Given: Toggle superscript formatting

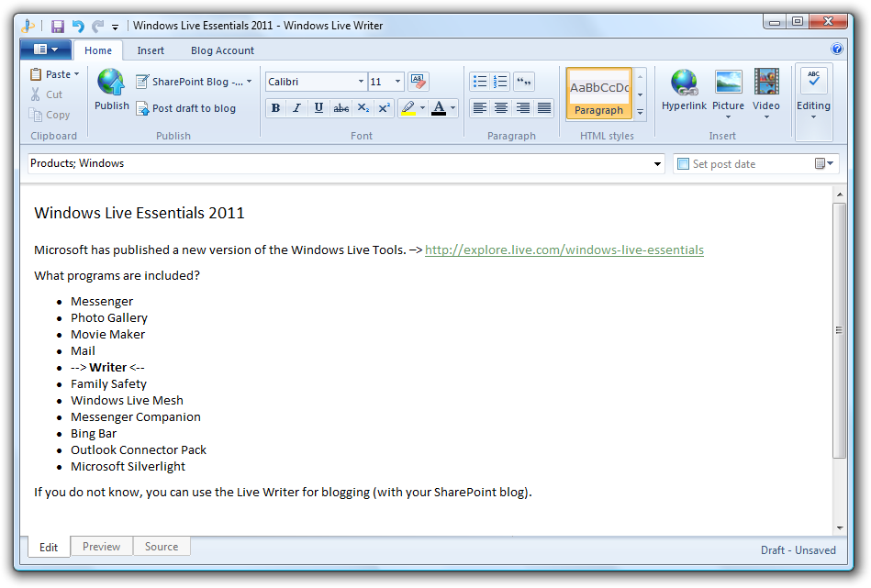Looking at the screenshot, I should click(x=384, y=107).
